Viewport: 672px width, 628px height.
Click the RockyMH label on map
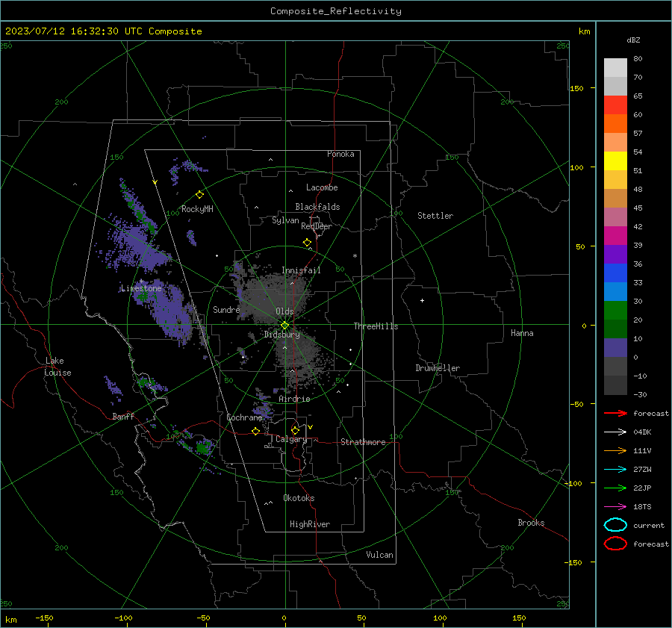(197, 209)
